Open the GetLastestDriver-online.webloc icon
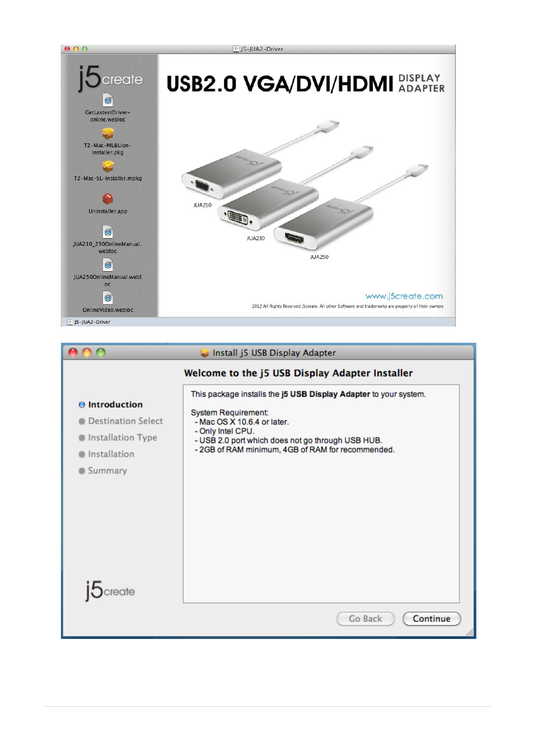Screen dimensions: 534x756 (108, 100)
